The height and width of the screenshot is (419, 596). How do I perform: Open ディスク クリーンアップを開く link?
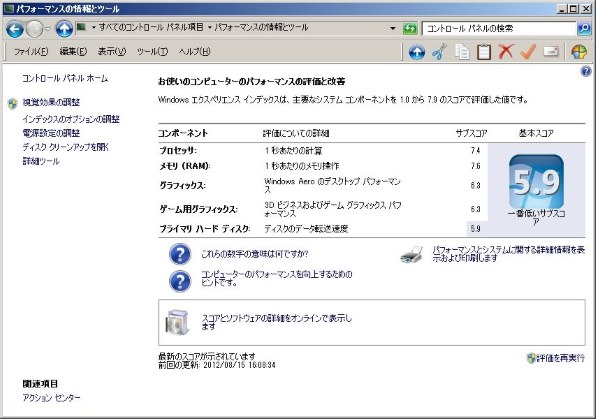pyautogui.click(x=65, y=147)
